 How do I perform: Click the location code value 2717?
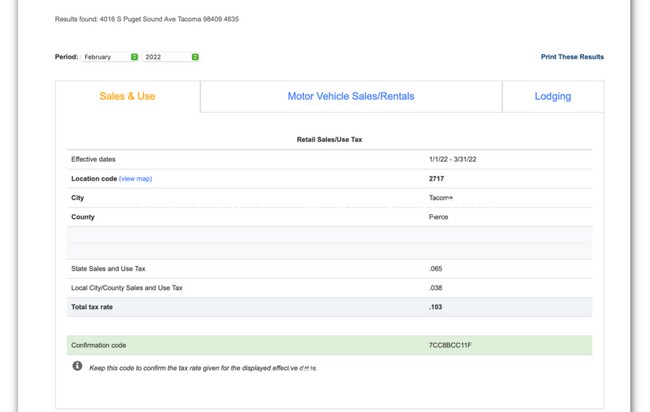[436, 179]
